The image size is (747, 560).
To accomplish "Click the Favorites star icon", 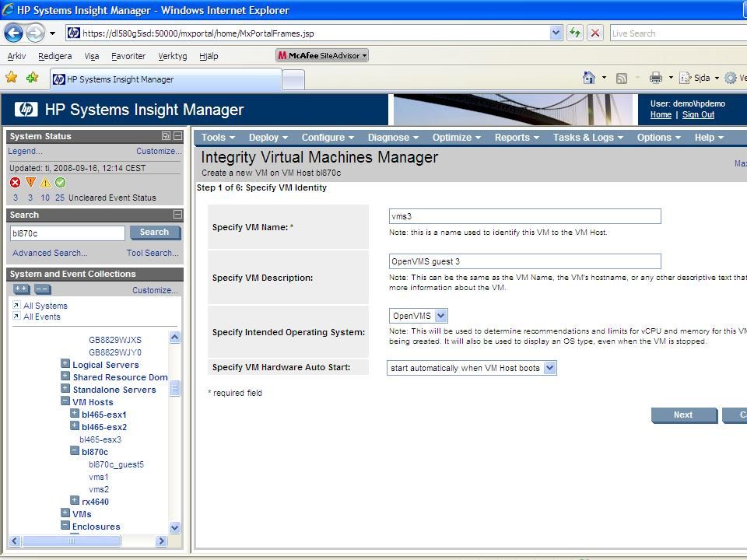I will coord(12,77).
